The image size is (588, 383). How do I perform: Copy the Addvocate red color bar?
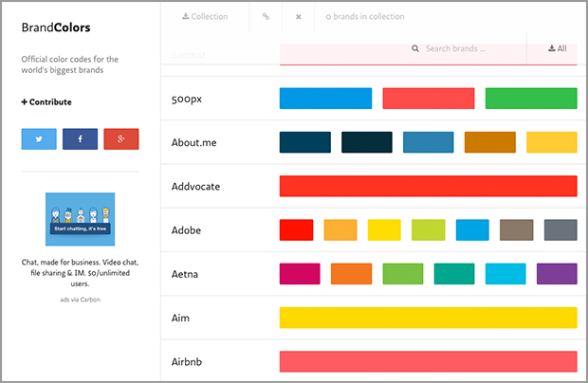tap(429, 186)
